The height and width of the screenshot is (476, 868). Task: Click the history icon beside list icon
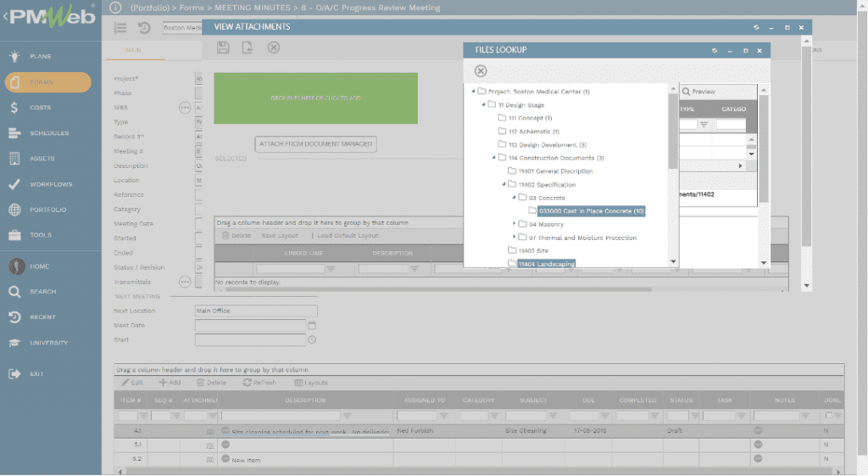pos(144,28)
